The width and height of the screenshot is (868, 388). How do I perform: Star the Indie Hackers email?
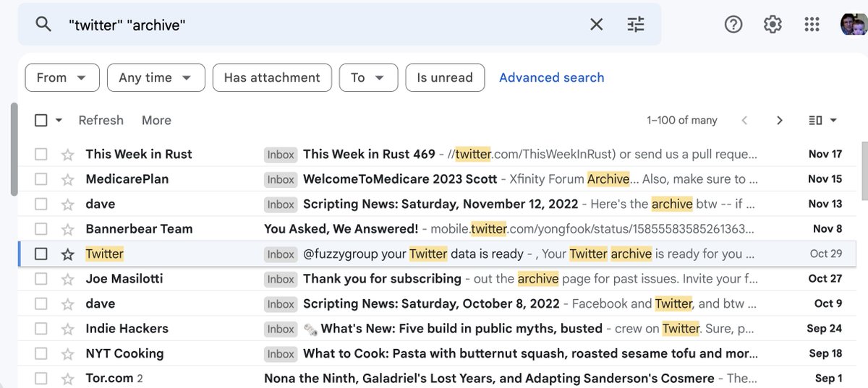pos(68,329)
